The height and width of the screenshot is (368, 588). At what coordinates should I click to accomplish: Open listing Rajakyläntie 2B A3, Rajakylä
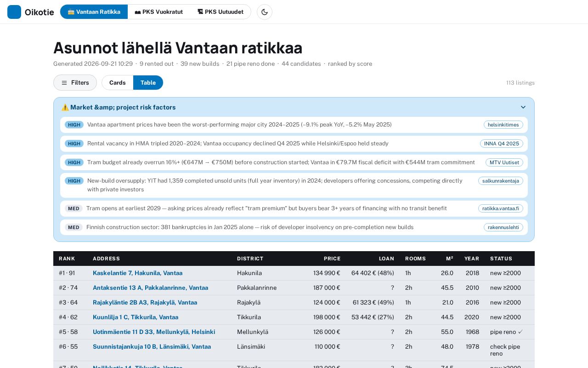(145, 303)
